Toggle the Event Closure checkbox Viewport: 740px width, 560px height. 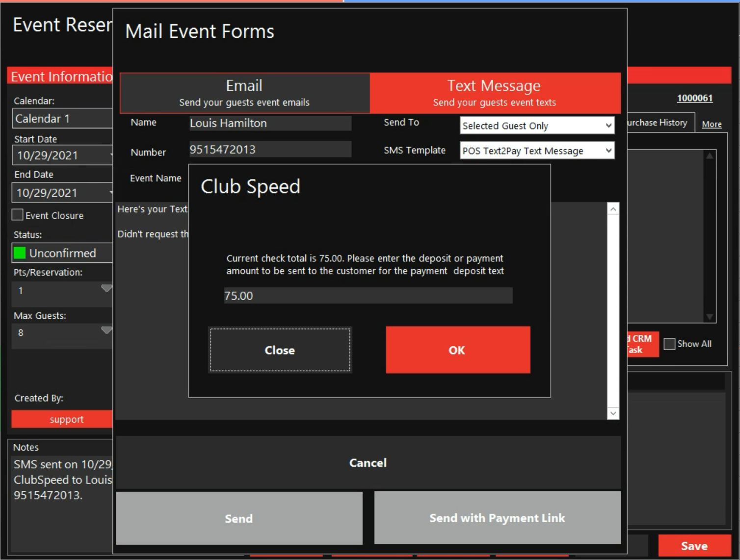(x=18, y=215)
